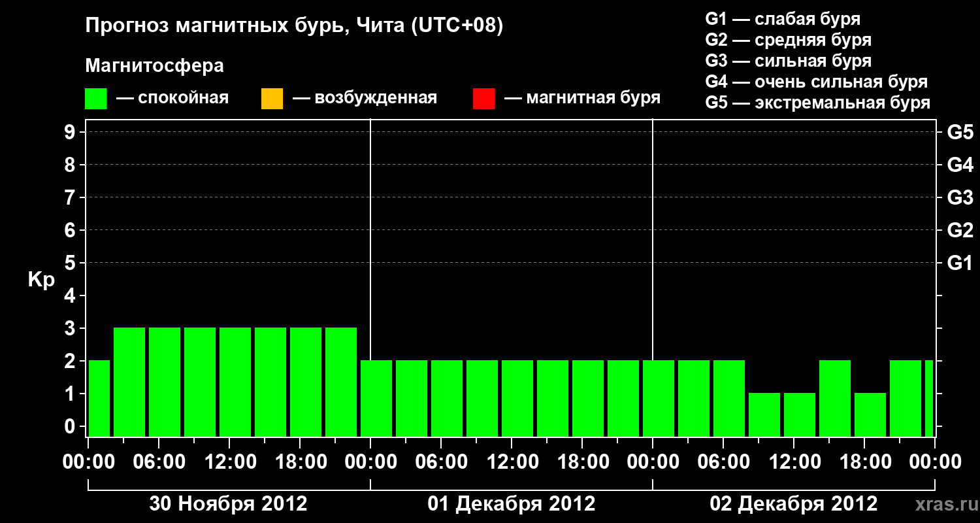
Task: Click the orange 'возбужденная' legend swatch
Action: tap(272, 99)
